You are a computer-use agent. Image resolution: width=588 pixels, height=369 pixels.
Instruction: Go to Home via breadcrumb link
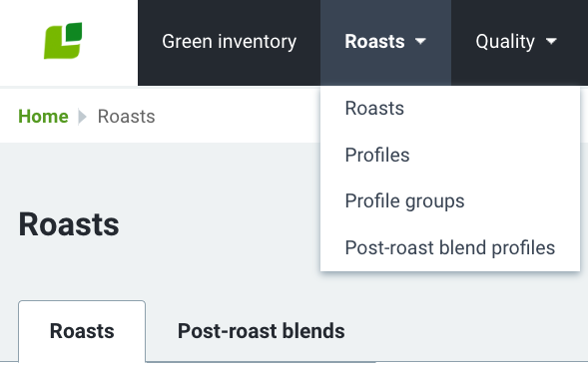point(44,116)
